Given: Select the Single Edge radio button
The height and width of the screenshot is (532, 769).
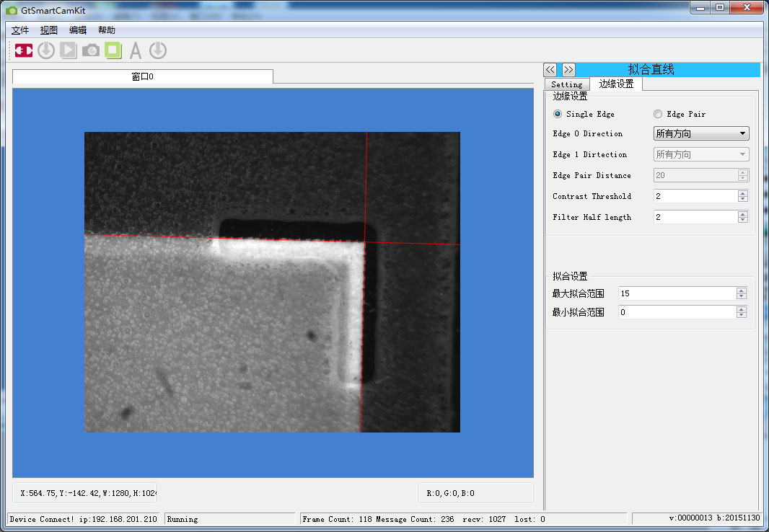Looking at the screenshot, I should click(558, 114).
